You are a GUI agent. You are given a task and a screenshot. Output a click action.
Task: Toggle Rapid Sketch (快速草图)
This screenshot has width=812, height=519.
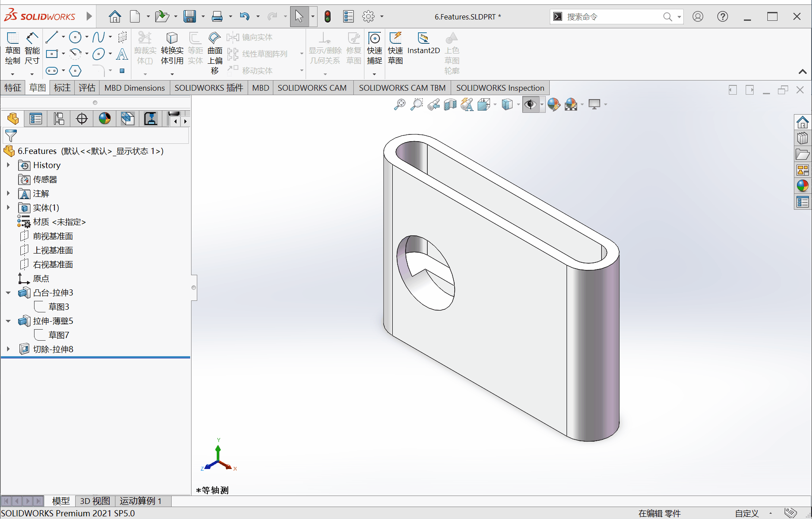[x=395, y=49]
